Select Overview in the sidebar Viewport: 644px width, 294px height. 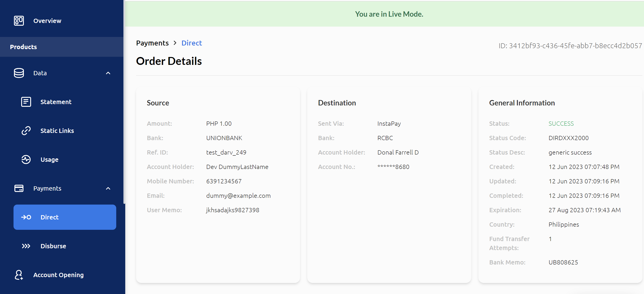pos(47,21)
